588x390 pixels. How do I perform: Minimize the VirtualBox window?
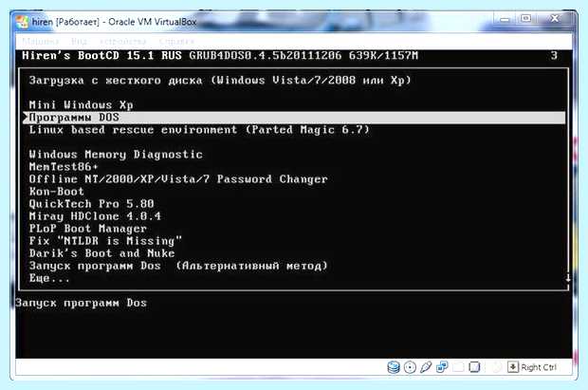(505, 19)
